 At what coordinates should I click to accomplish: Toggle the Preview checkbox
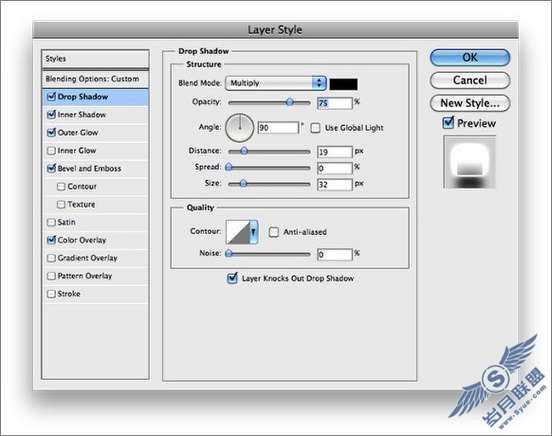(448, 123)
